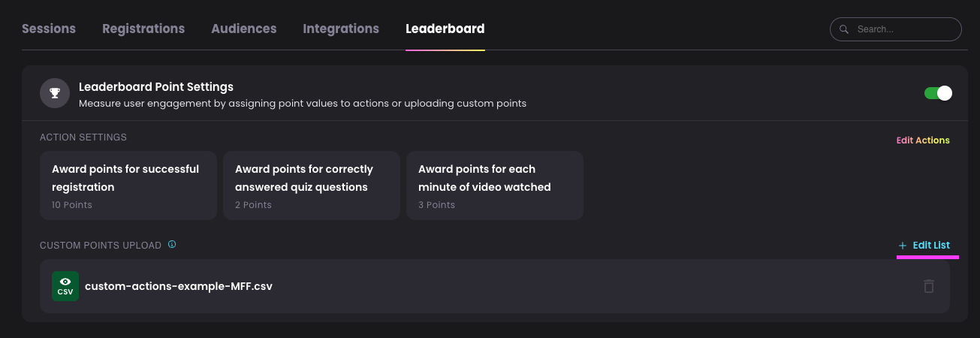Go to the Audiences tab
The height and width of the screenshot is (338, 980).
[244, 29]
